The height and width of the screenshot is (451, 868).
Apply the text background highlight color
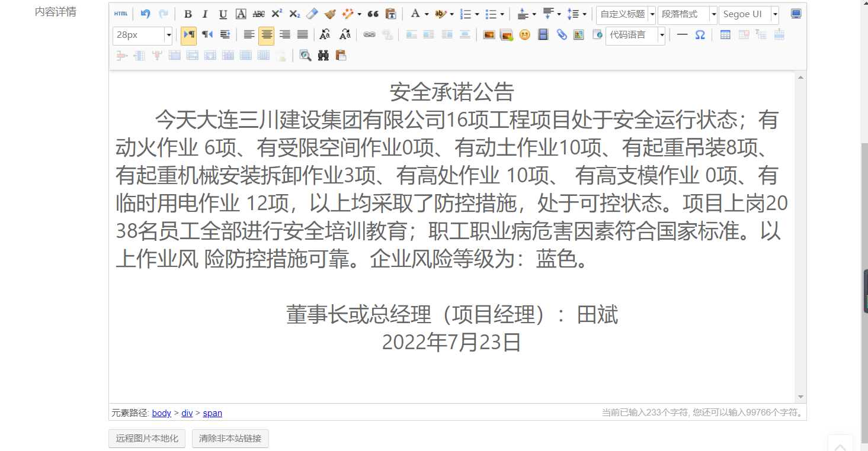[440, 14]
